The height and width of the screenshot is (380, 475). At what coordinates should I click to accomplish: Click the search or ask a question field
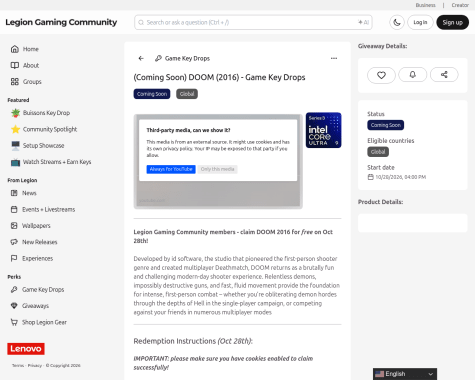[253, 22]
